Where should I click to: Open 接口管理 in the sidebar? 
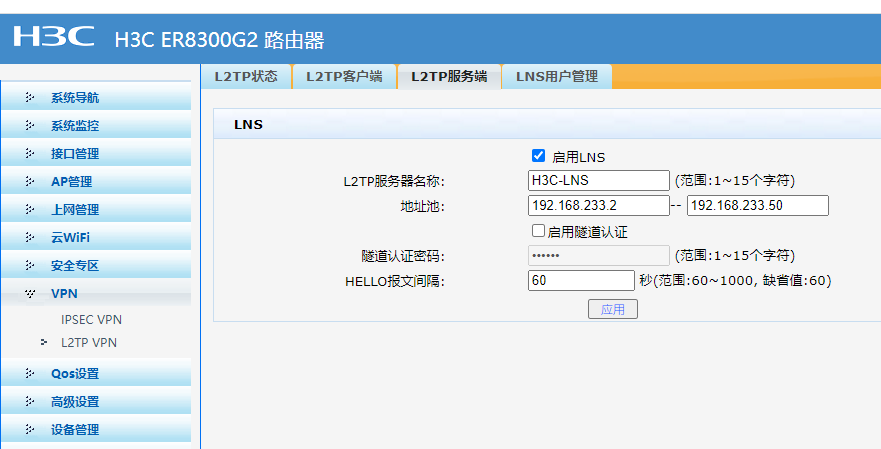click(x=96, y=153)
